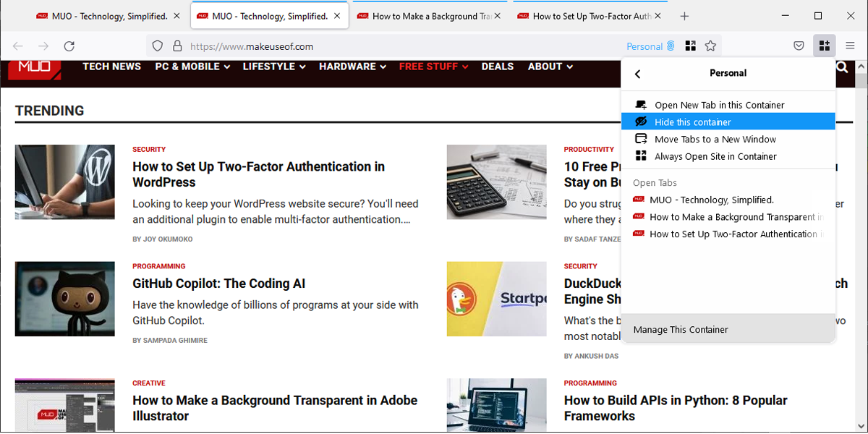This screenshot has height=434, width=868.
Task: Click the page vertical scrollbar
Action: click(x=861, y=246)
